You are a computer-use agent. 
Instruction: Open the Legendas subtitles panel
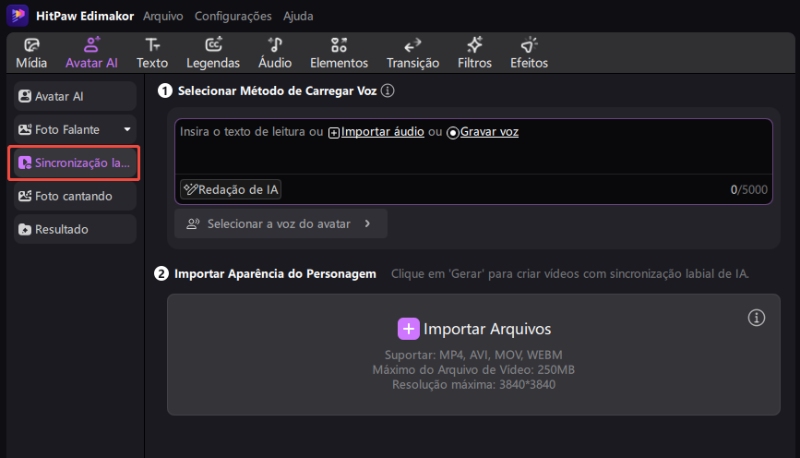click(213, 53)
